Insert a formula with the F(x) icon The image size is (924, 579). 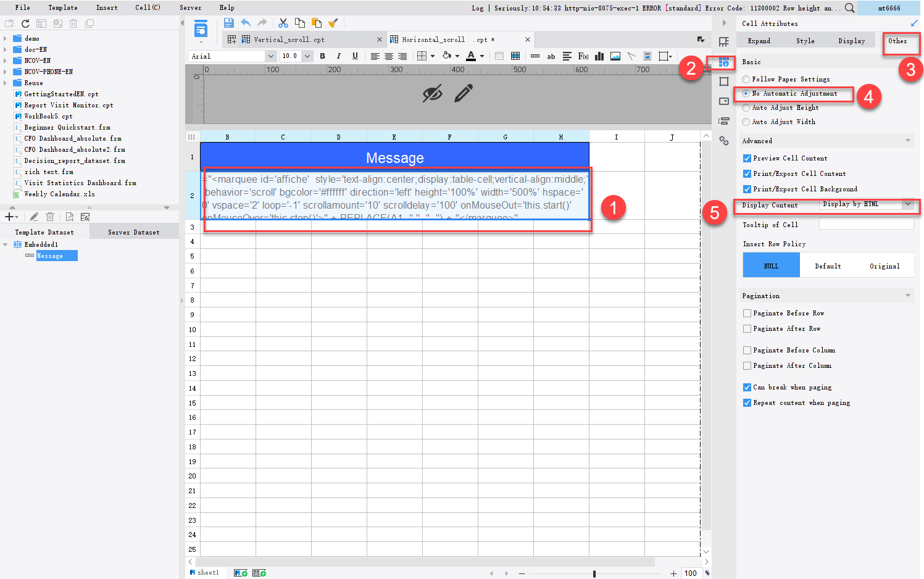(x=582, y=56)
